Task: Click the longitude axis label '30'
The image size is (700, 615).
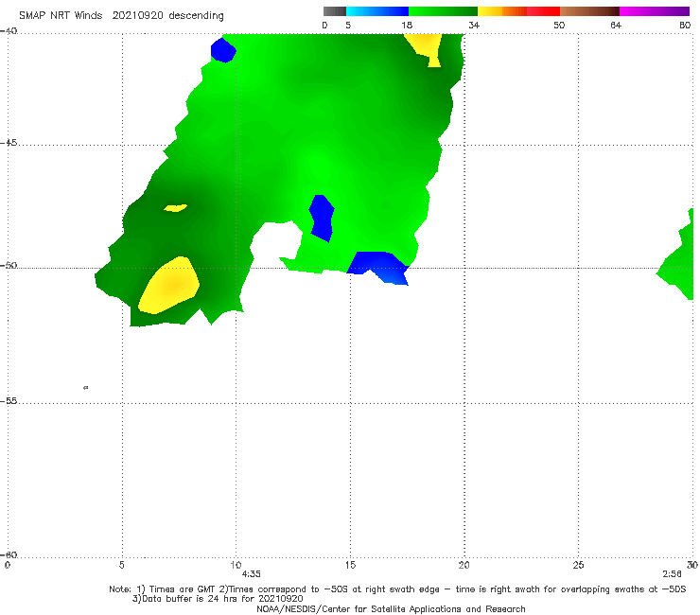Action: 692,565
